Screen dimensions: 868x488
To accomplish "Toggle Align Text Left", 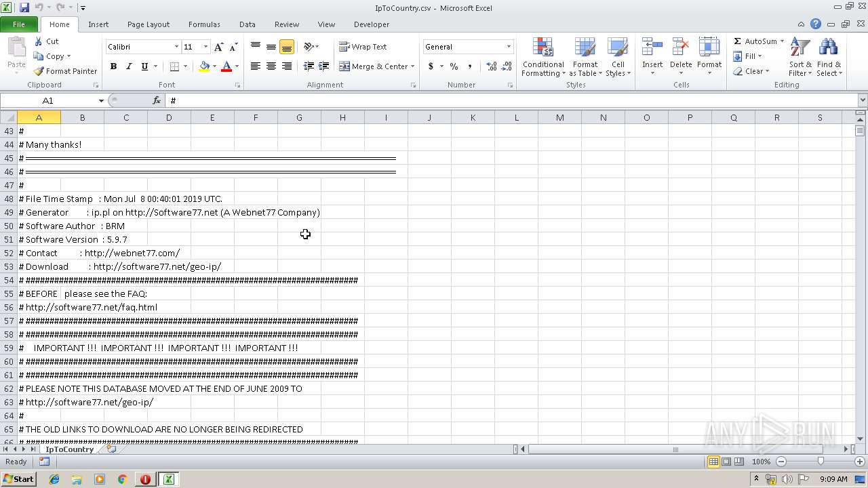I will 256,66.
